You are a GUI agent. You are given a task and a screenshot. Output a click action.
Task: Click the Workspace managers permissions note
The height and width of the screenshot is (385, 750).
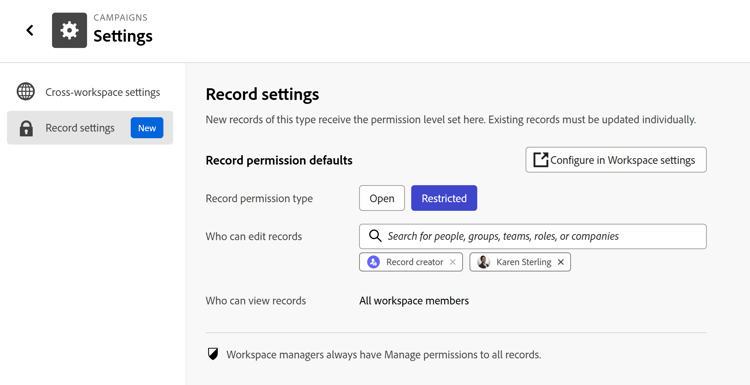click(x=384, y=355)
